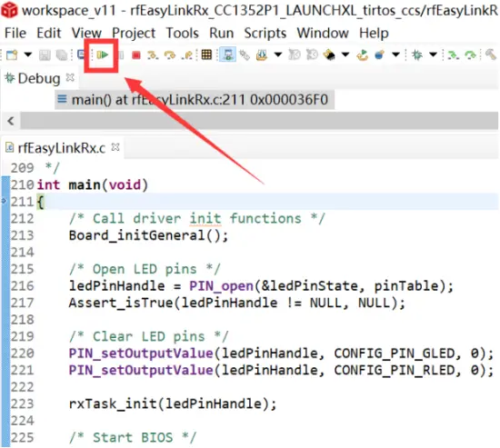Click the Load program icon

[x=262, y=55]
